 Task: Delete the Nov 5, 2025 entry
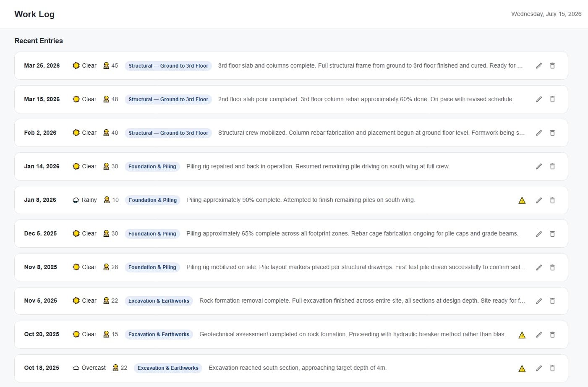[552, 301]
